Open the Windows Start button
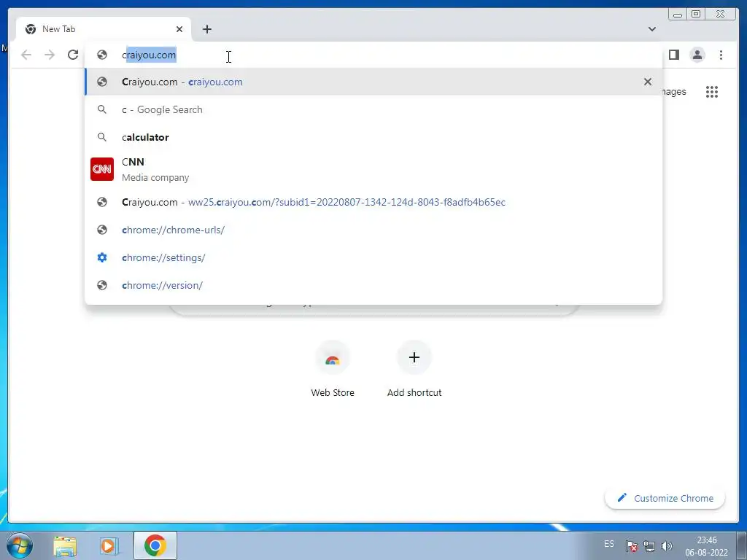747x560 pixels. coord(20,545)
